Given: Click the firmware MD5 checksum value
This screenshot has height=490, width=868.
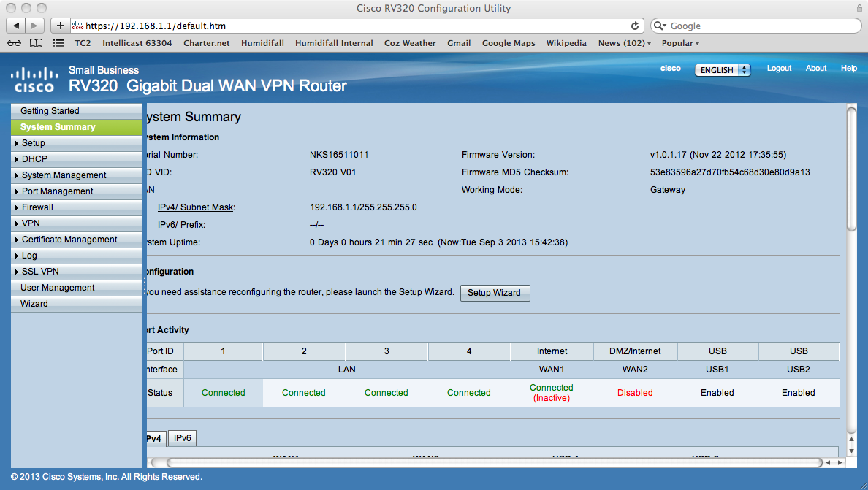Looking at the screenshot, I should [x=730, y=172].
